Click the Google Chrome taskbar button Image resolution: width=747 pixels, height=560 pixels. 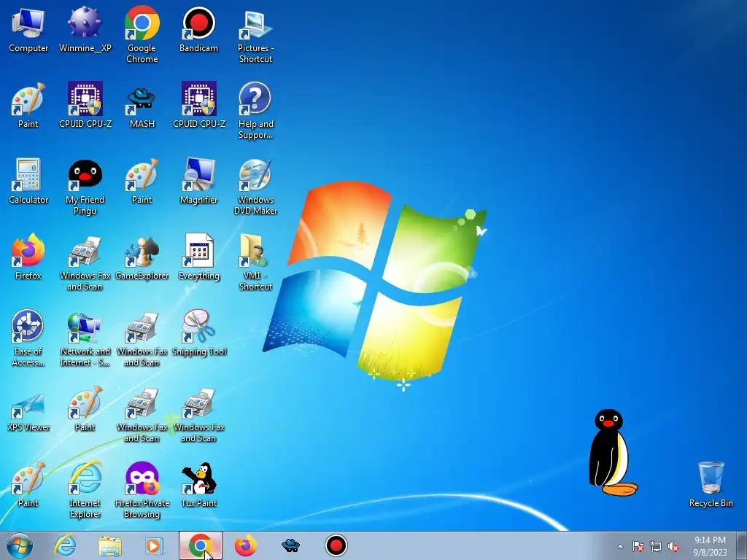click(201, 545)
